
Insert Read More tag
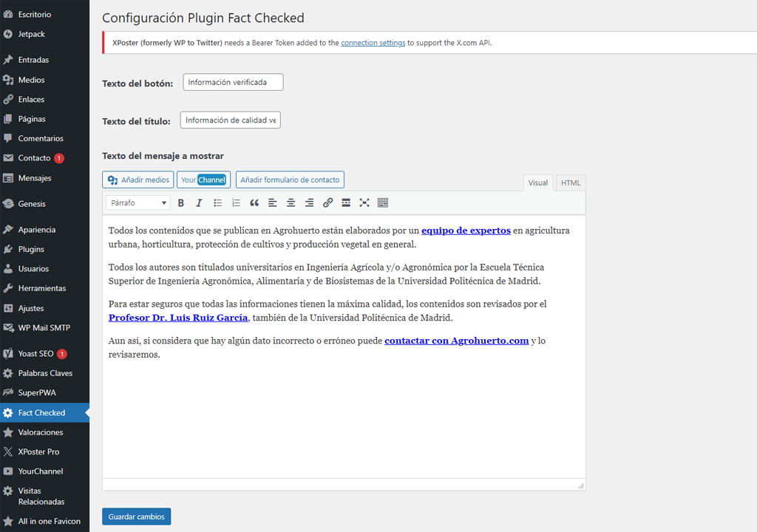(x=346, y=202)
